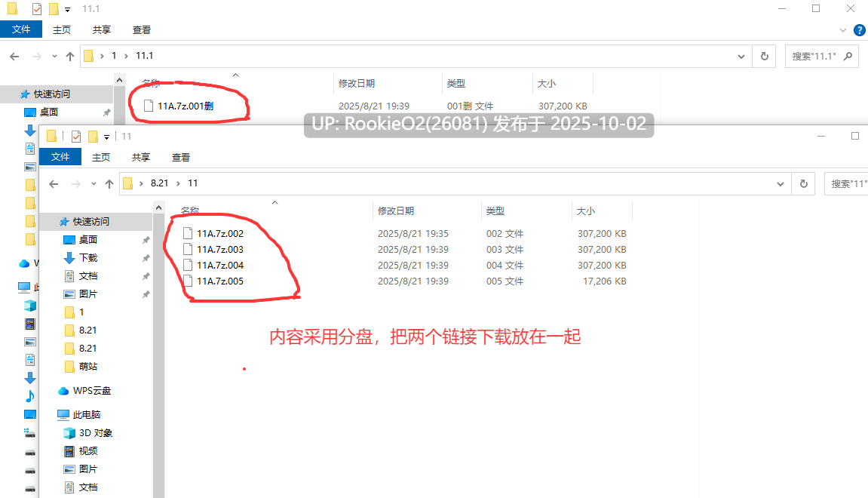Screen dimensions: 868x498
Task: Open pinned 图片 under quick access
Action: (88, 294)
